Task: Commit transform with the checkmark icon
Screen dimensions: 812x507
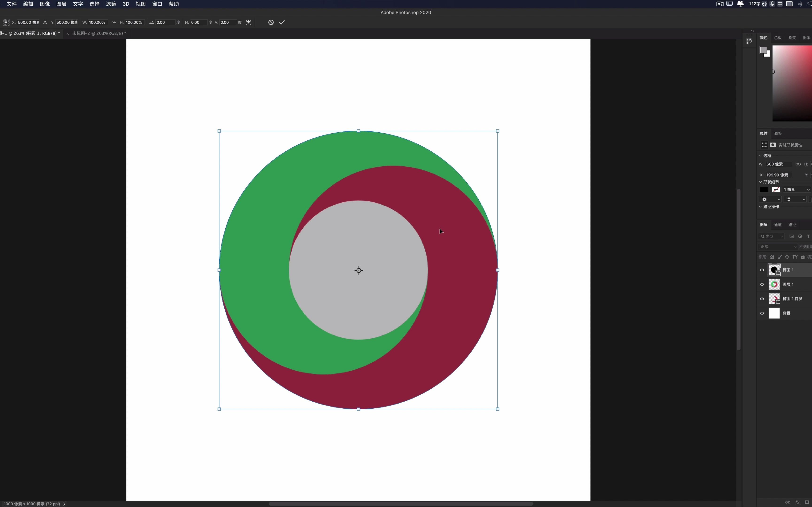Action: click(282, 23)
